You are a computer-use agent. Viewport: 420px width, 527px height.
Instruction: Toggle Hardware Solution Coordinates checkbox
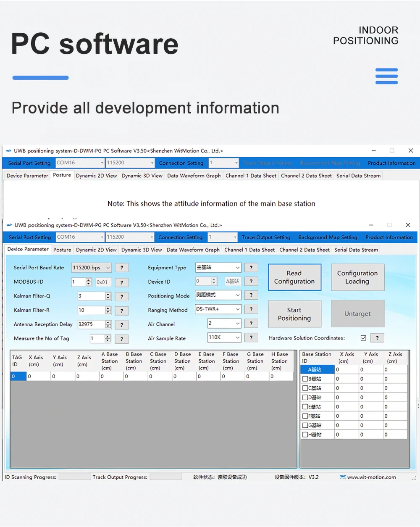363,338
